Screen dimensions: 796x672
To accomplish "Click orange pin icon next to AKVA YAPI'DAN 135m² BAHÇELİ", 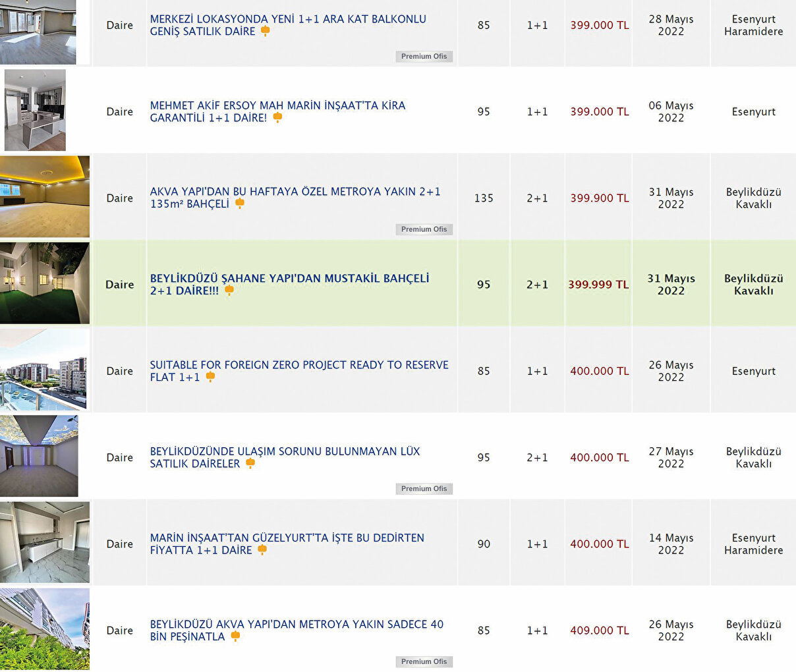I will (240, 204).
